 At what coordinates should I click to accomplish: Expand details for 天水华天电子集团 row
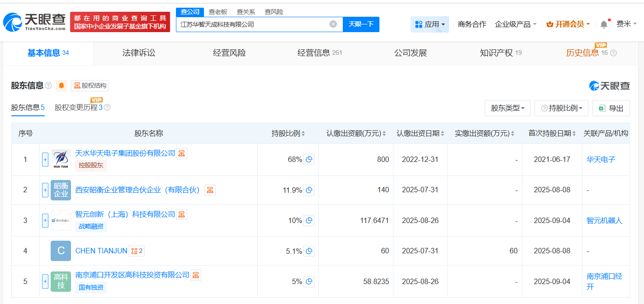(45, 159)
